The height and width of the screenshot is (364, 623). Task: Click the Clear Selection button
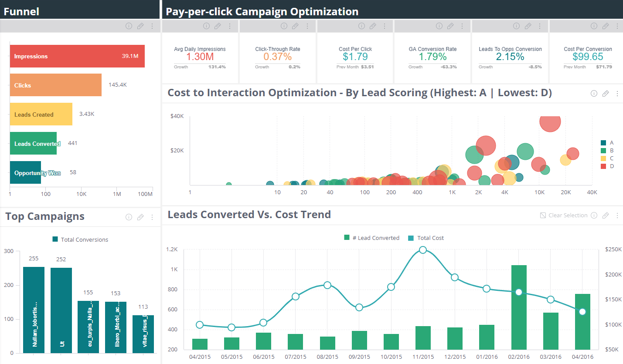click(564, 215)
